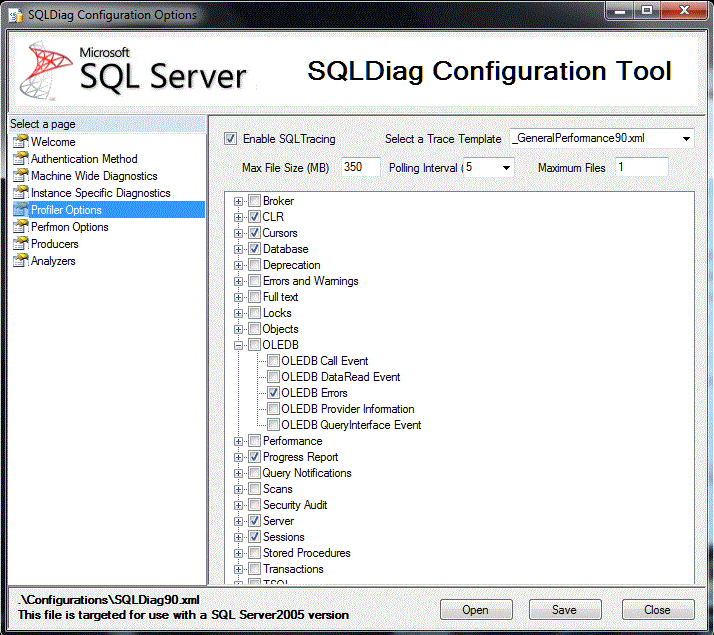
Task: Expand the Query Notifications node
Action: point(238,473)
